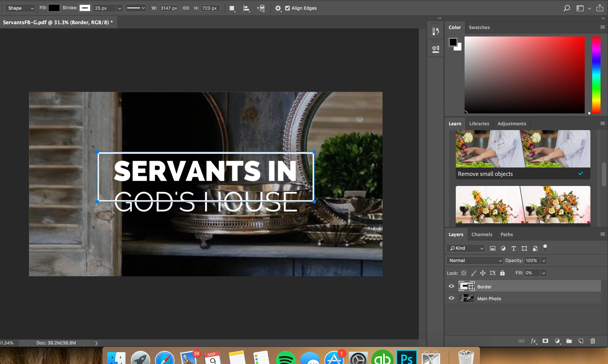Screen dimensions: 608x364
Task: Filter layers by type layers icon
Action: (513, 248)
